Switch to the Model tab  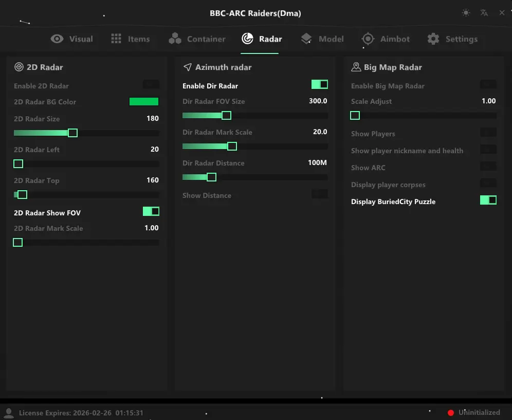[322, 39]
